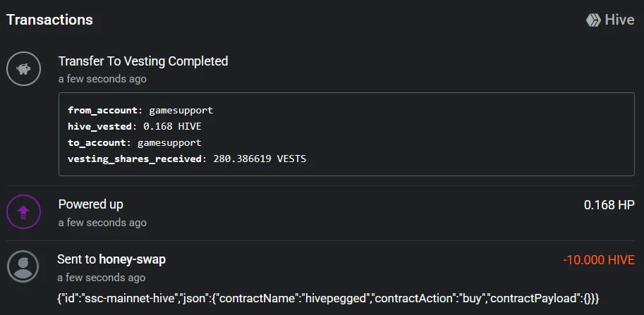Select the Transfer To Vesting Completed title
644x315 pixels.
click(143, 61)
